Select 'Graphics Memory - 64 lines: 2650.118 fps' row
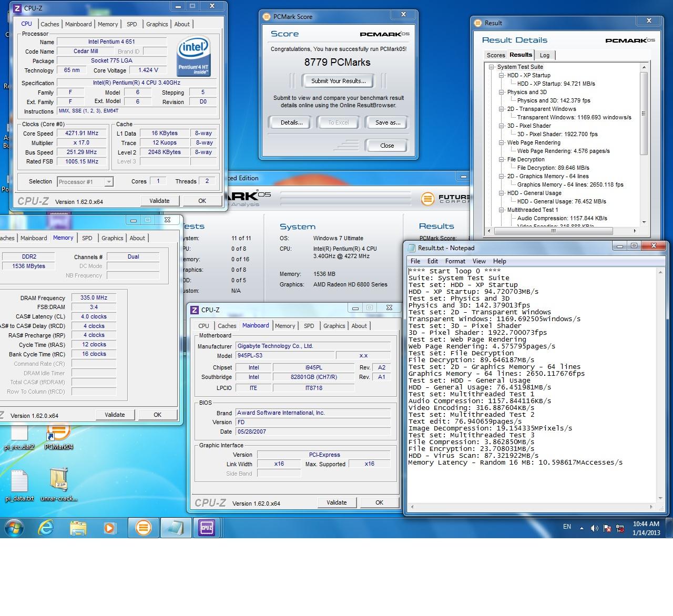The width and height of the screenshot is (673, 616). [570, 184]
